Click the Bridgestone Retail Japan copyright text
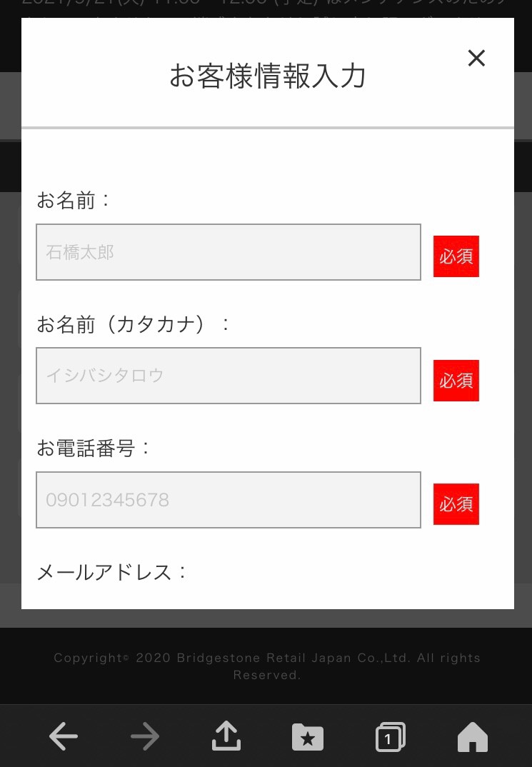The width and height of the screenshot is (532, 767). point(266,666)
